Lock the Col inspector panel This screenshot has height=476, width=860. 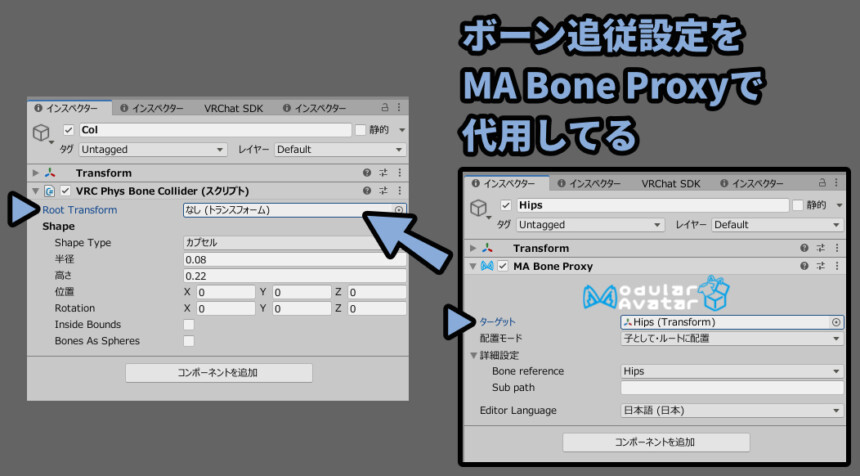[x=385, y=107]
